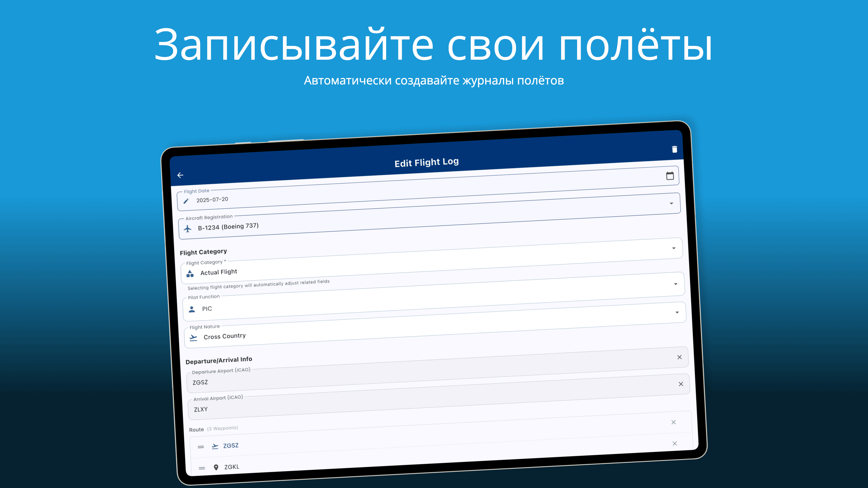This screenshot has height=488, width=868.
Task: Expand the Pilot Function dropdown
Action: pos(677,312)
